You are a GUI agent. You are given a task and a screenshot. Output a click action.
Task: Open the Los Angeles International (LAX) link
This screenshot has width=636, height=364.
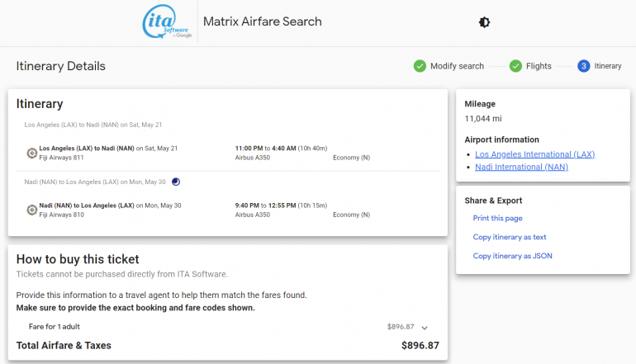[x=534, y=154]
